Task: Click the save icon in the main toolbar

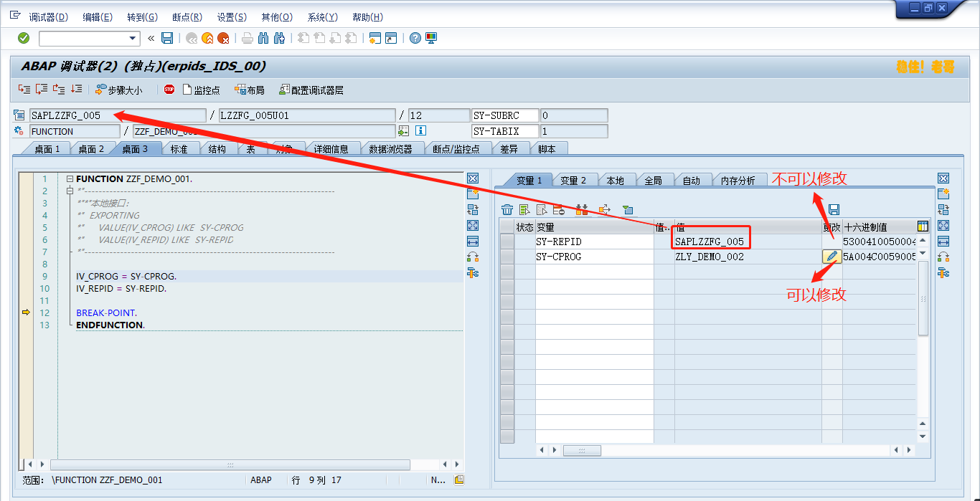Action: click(166, 39)
